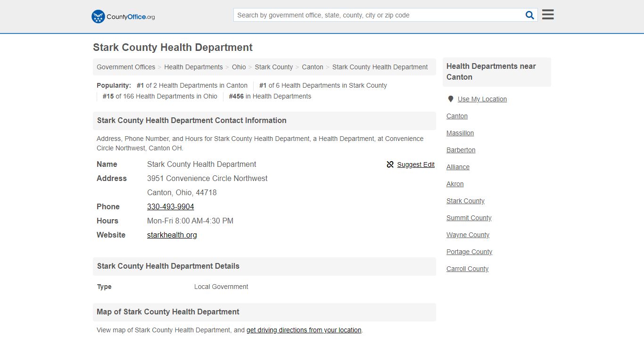Click the location pin icon
Screen dimensions: 644x362
451,99
